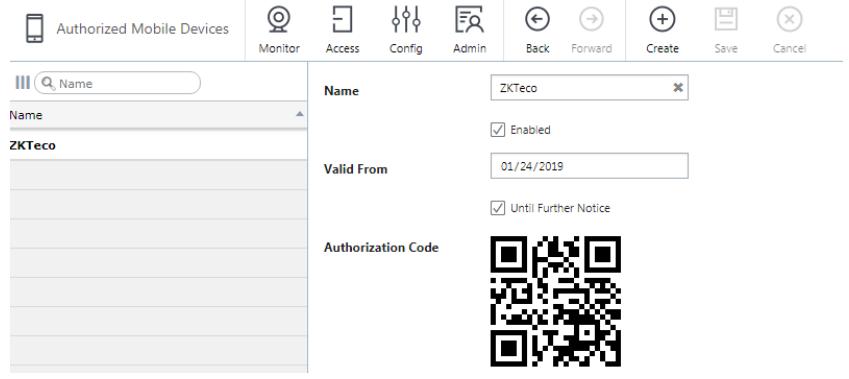Create a new authorized mobile device
The image size is (849, 379).
(662, 31)
